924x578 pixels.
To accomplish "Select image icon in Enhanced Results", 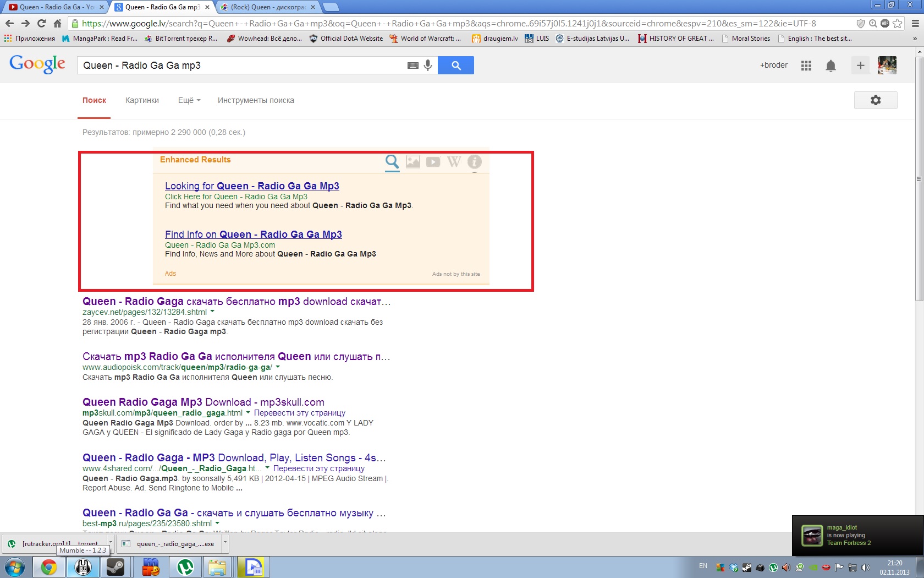I will tap(413, 162).
